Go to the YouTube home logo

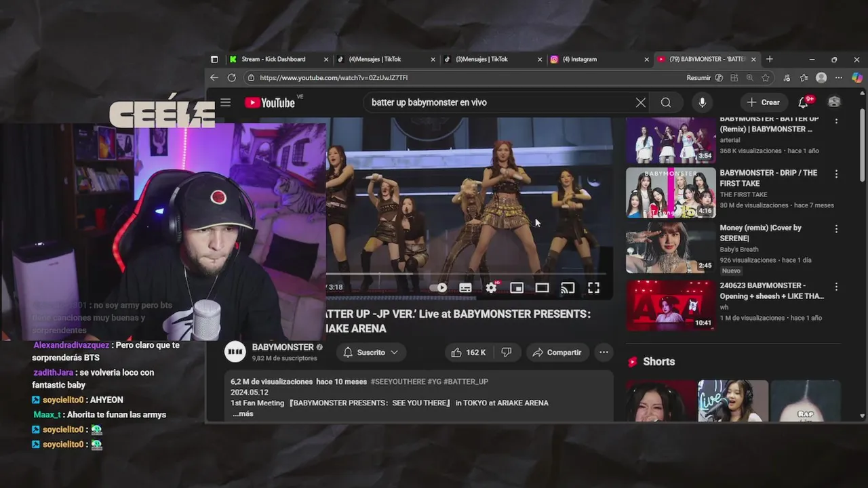[x=270, y=102]
